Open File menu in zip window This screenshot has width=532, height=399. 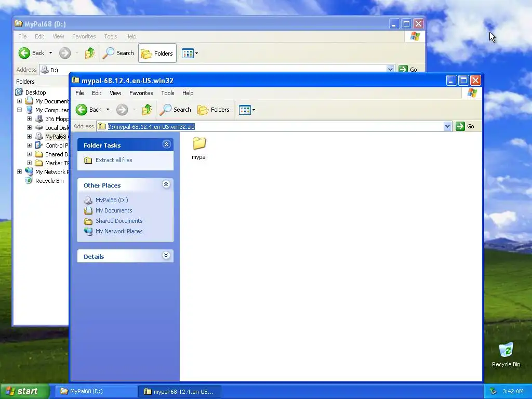point(79,93)
